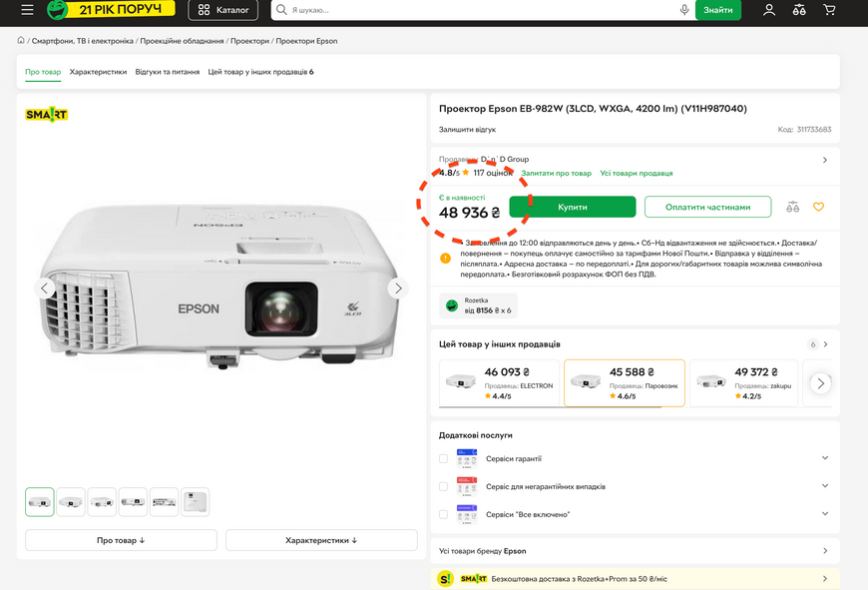The width and height of the screenshot is (868, 590).
Task: Switch to 'Цей товар у інших продавців' tab
Action: tap(260, 72)
